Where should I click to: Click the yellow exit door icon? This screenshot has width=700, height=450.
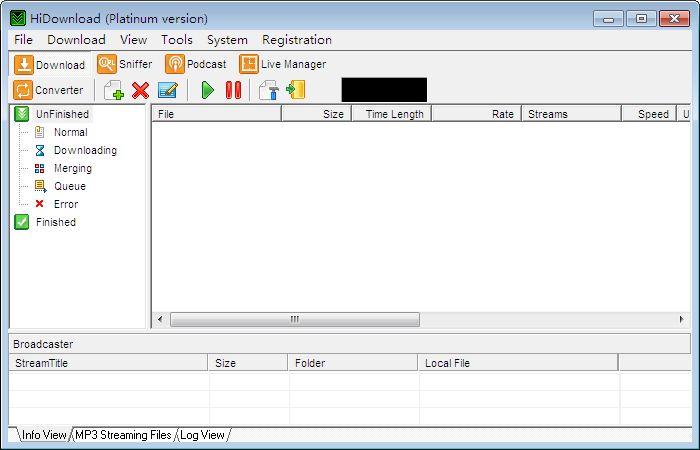coord(296,90)
